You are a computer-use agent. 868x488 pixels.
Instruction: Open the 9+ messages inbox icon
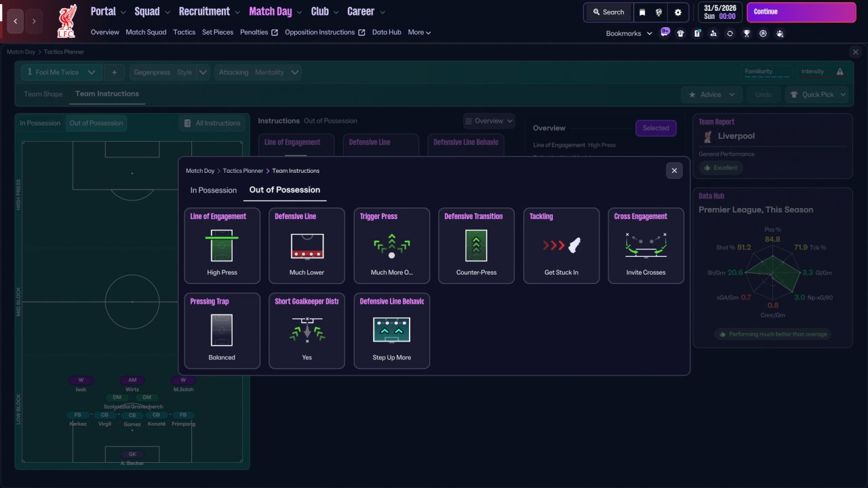tap(665, 33)
